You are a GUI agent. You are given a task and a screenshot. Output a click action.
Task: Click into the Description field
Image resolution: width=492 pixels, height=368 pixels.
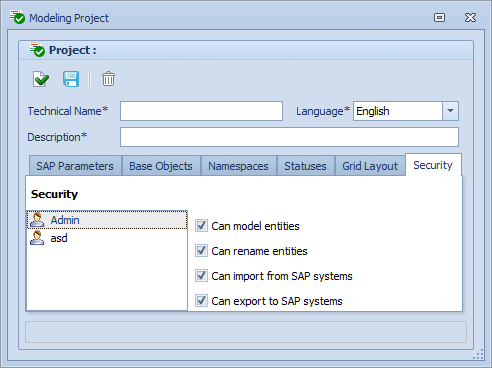289,137
